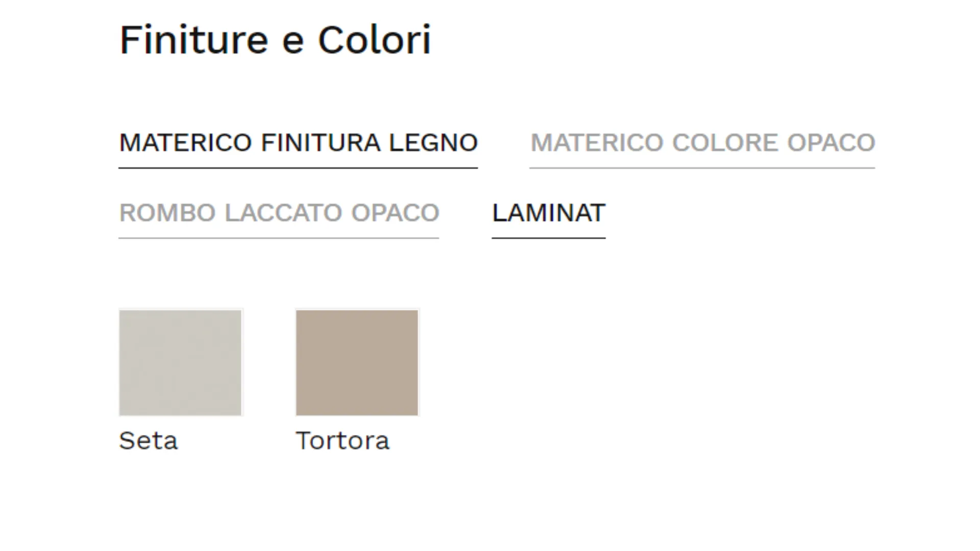Pick the Seta color swatch
Screen dimensions: 980x551
pyautogui.click(x=180, y=362)
